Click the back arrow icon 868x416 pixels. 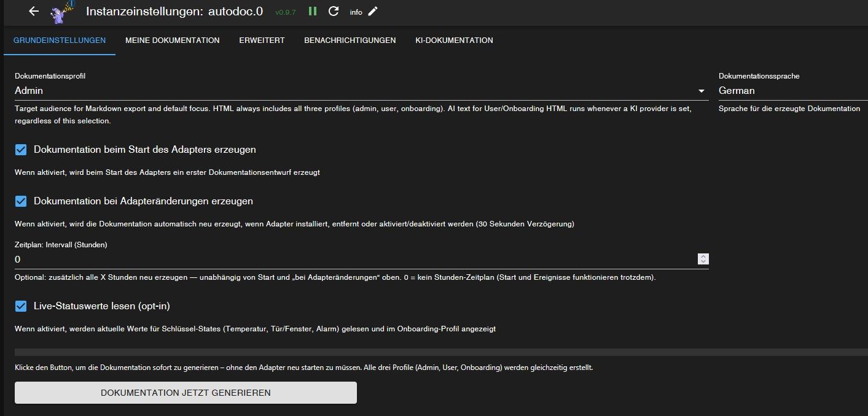pos(34,11)
